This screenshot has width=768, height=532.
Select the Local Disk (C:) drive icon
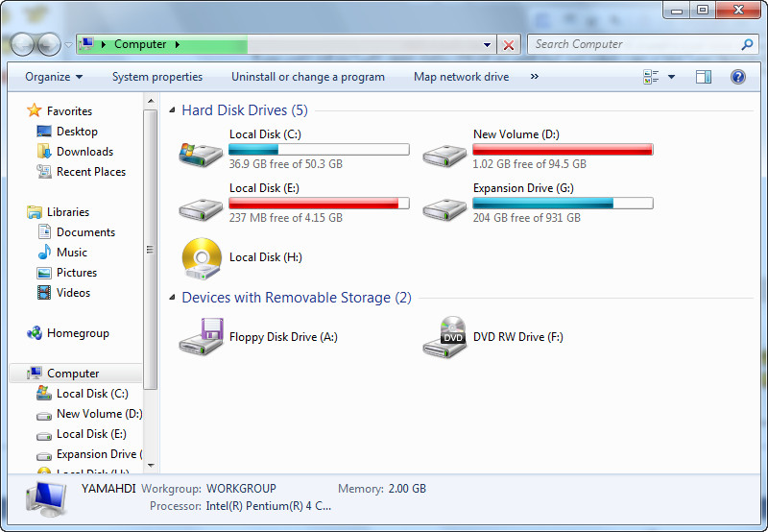pos(201,155)
